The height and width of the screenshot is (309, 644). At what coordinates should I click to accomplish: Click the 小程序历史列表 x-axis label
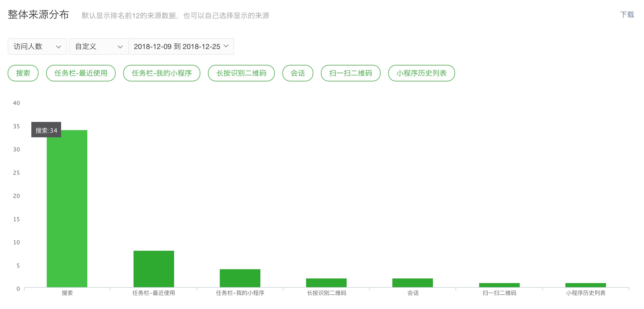point(586,293)
